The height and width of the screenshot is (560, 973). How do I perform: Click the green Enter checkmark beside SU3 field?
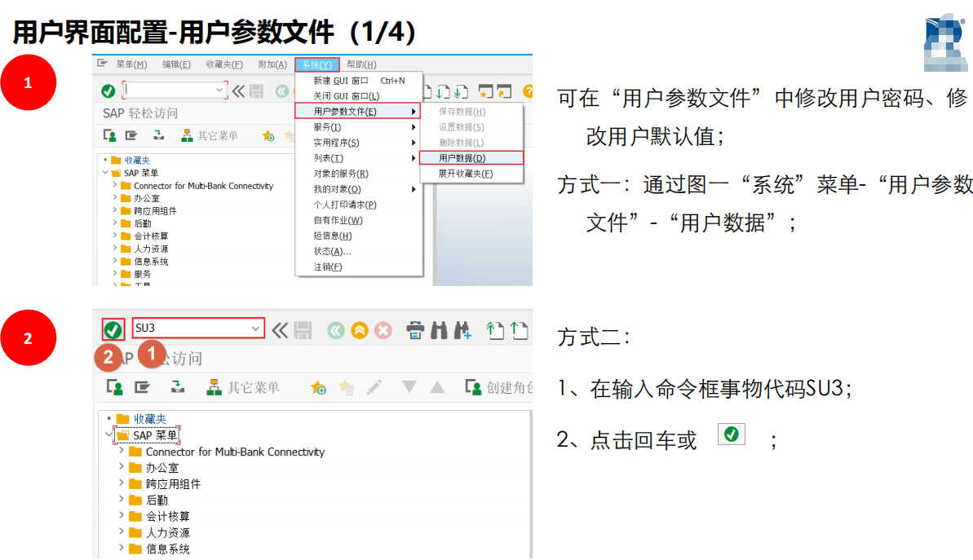[113, 330]
